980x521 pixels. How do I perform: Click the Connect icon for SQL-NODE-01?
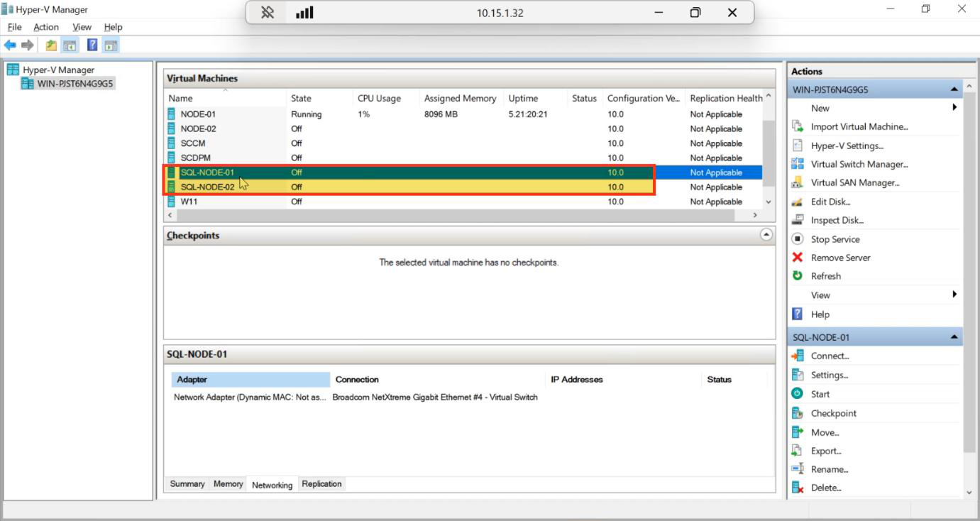click(798, 356)
